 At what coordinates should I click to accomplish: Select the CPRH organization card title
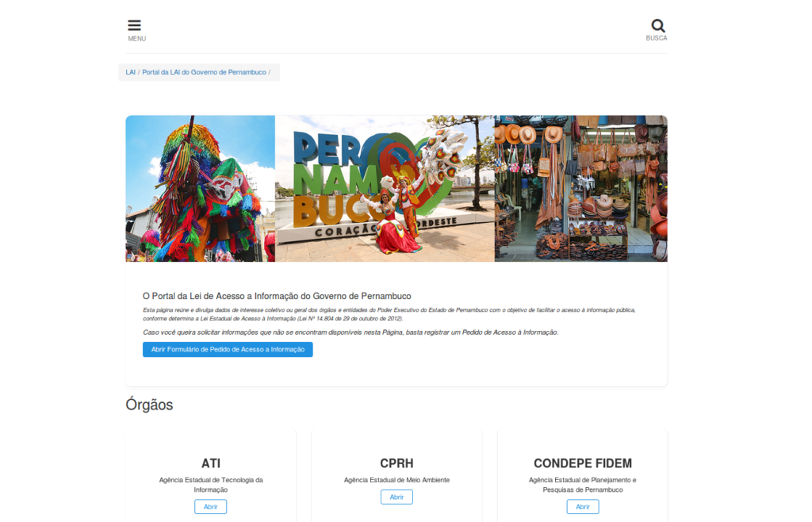pos(396,463)
